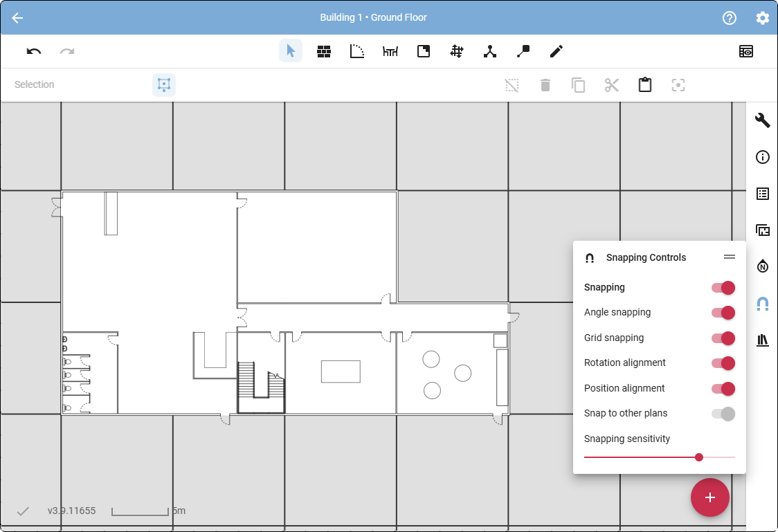Image resolution: width=778 pixels, height=532 pixels.
Task: Click the staircase in the floor plan
Action: point(261,387)
